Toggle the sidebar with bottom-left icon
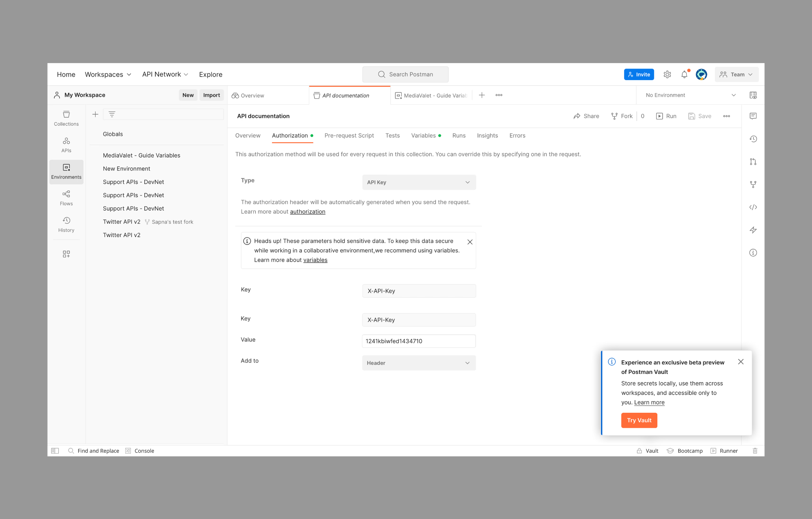This screenshot has height=519, width=812. coord(55,451)
